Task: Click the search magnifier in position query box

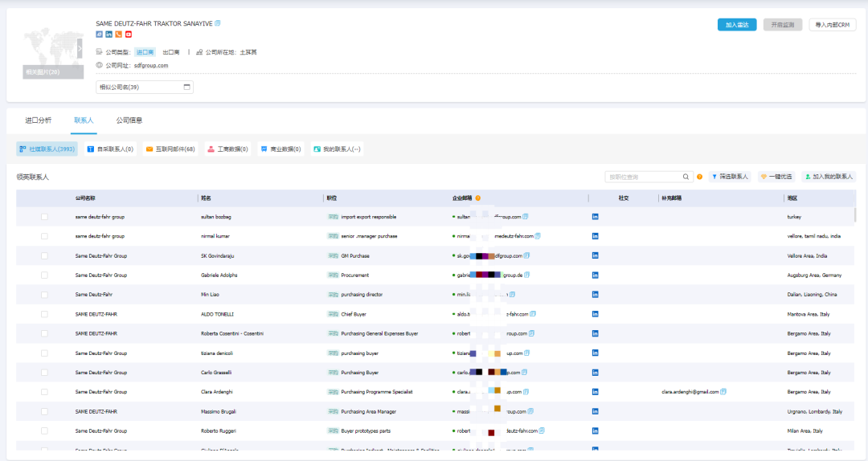Action: 686,177
